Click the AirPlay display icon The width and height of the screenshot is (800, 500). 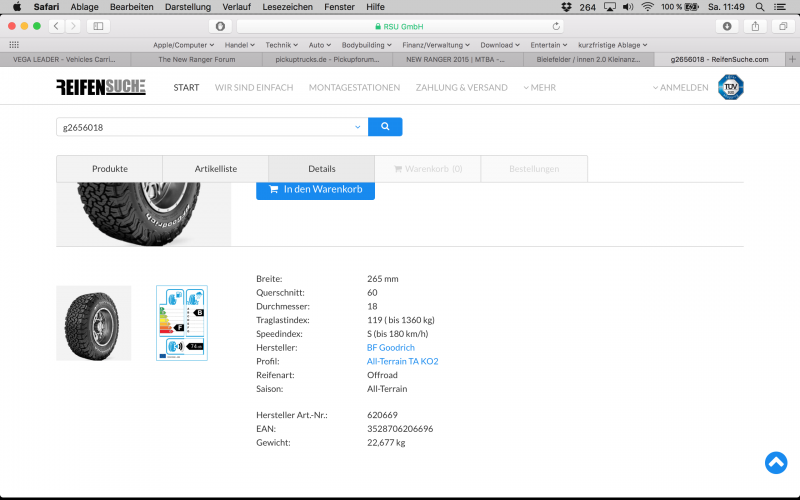pos(610,7)
